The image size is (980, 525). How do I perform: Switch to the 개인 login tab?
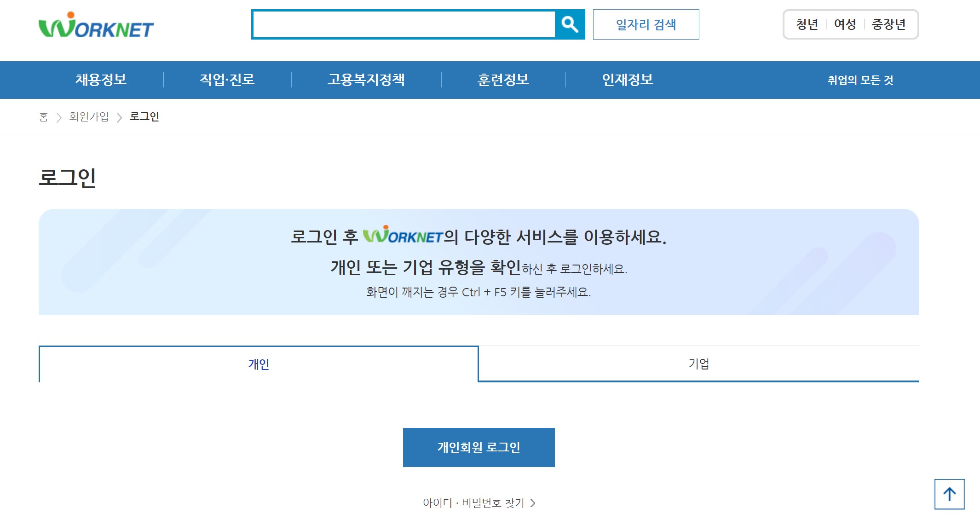pyautogui.click(x=259, y=364)
